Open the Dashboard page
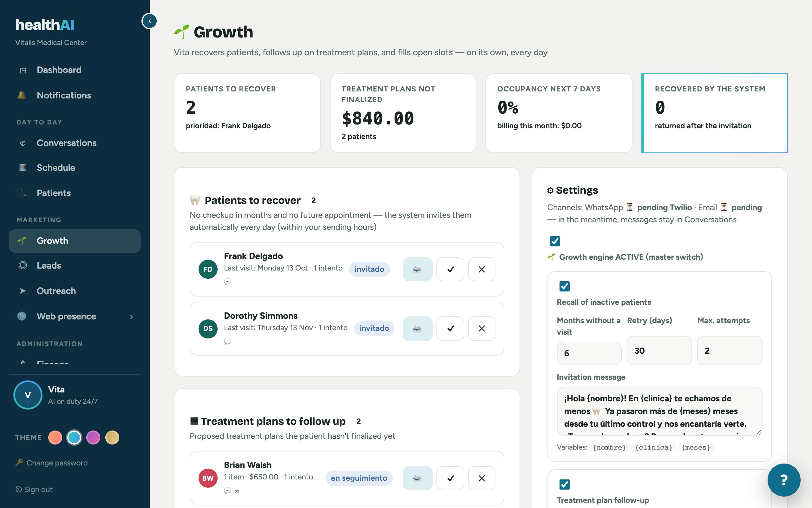Viewport: 812px width, 508px height. pos(75,70)
